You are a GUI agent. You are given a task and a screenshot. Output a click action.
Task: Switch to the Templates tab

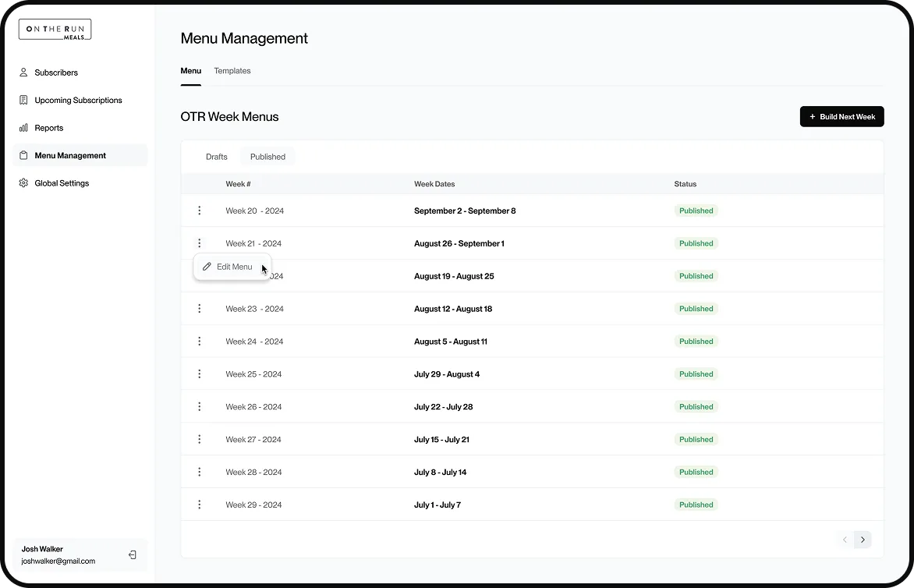point(232,71)
